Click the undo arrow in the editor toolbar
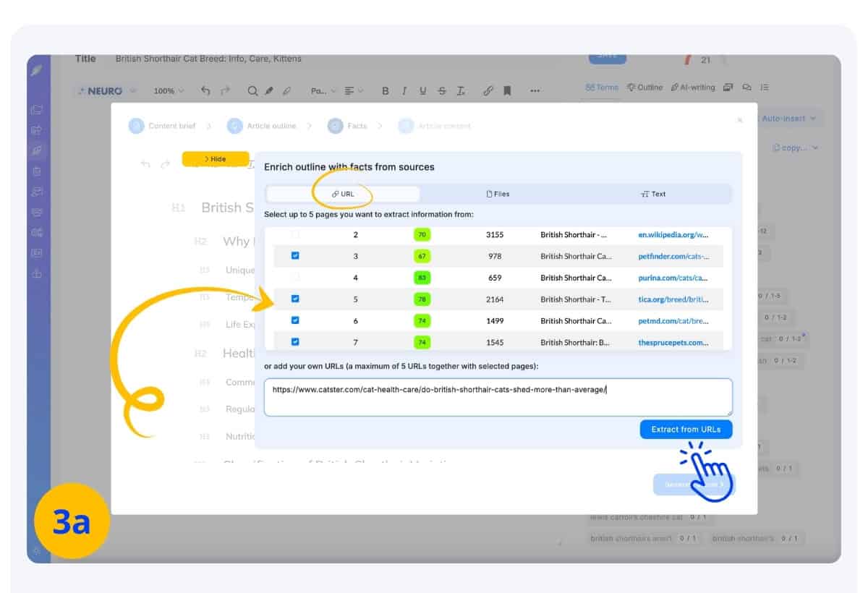Viewport: 868px width, 593px height. [x=205, y=91]
